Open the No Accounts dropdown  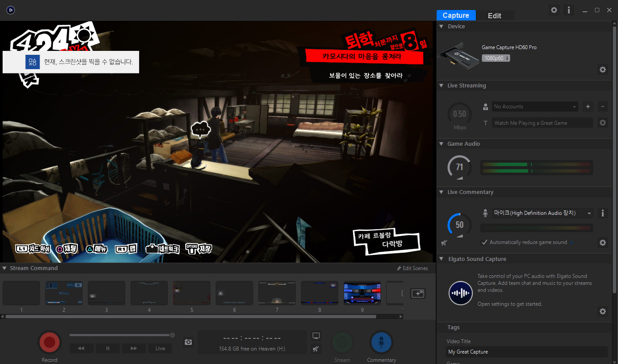coord(535,107)
